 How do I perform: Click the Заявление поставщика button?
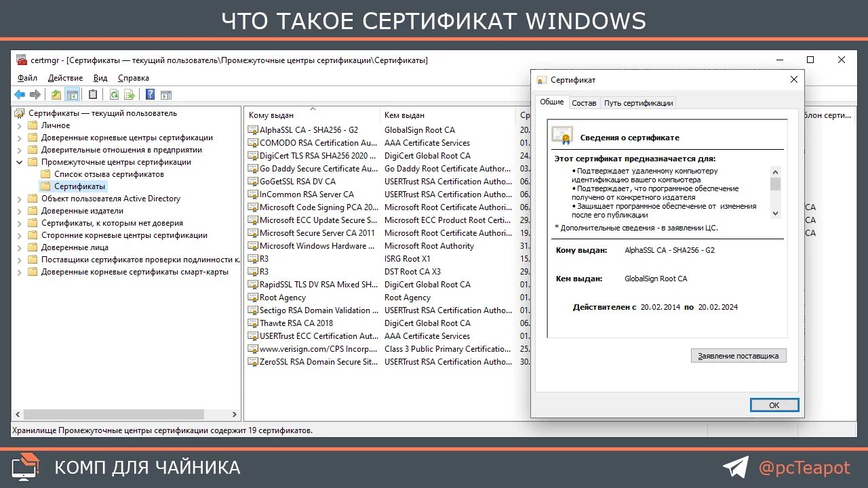pos(738,355)
